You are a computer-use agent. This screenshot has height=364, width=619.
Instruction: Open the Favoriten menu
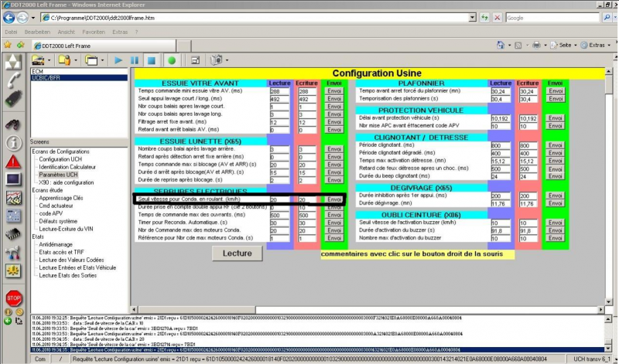(94, 32)
